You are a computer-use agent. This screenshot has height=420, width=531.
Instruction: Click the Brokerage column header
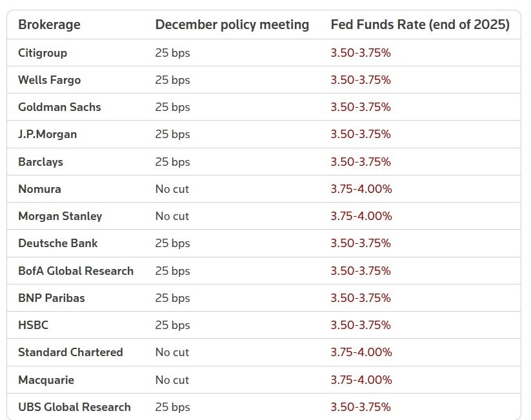[49, 25]
